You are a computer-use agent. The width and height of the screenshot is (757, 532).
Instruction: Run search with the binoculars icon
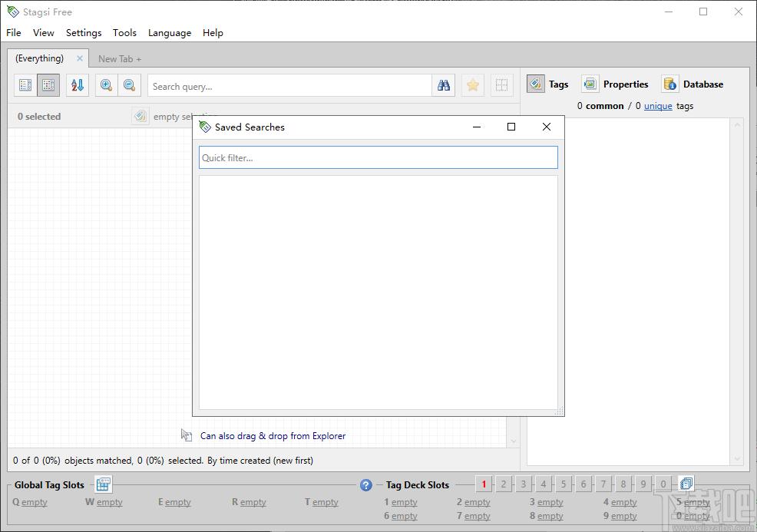(444, 85)
